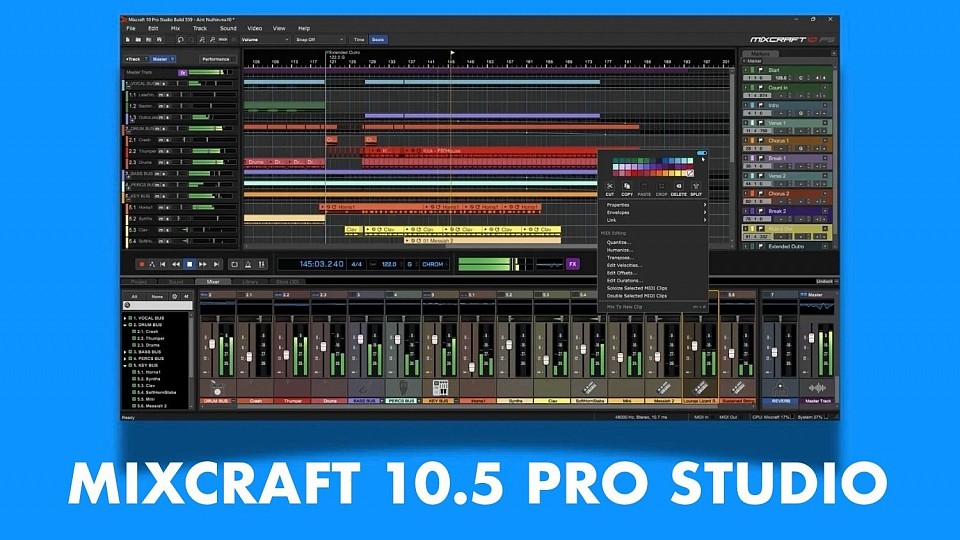The image size is (960, 540).
Task: Click the REVERB channel house icon
Action: (780, 388)
